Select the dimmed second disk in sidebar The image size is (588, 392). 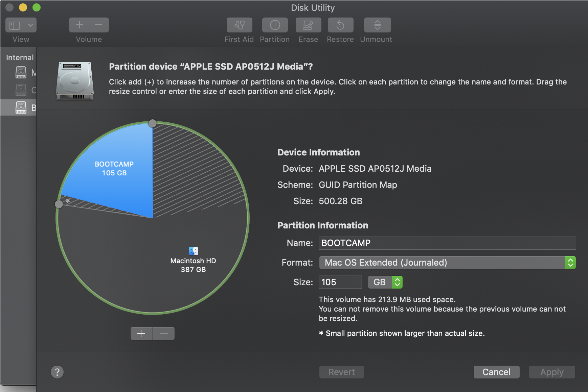coord(21,90)
